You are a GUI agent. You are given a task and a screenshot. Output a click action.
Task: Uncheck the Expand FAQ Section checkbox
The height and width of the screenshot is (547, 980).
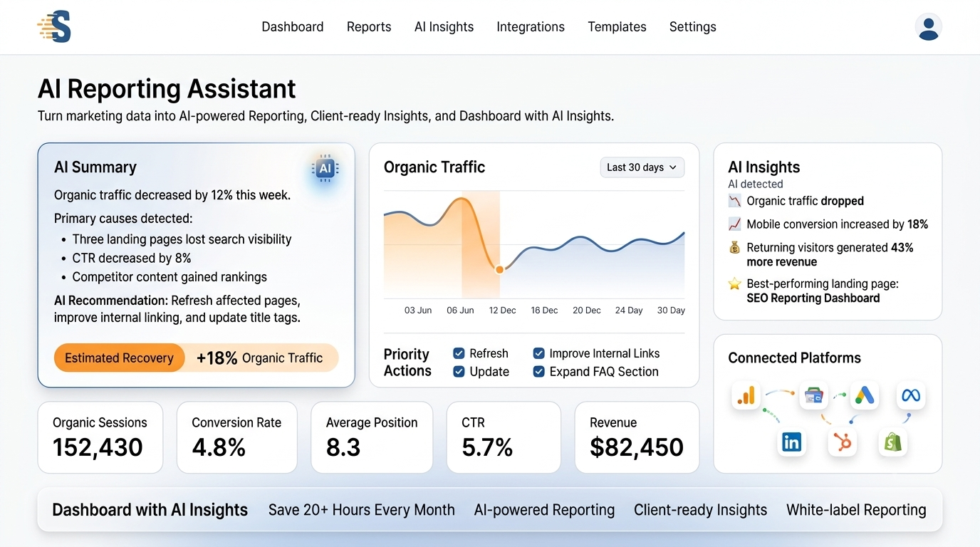point(539,371)
